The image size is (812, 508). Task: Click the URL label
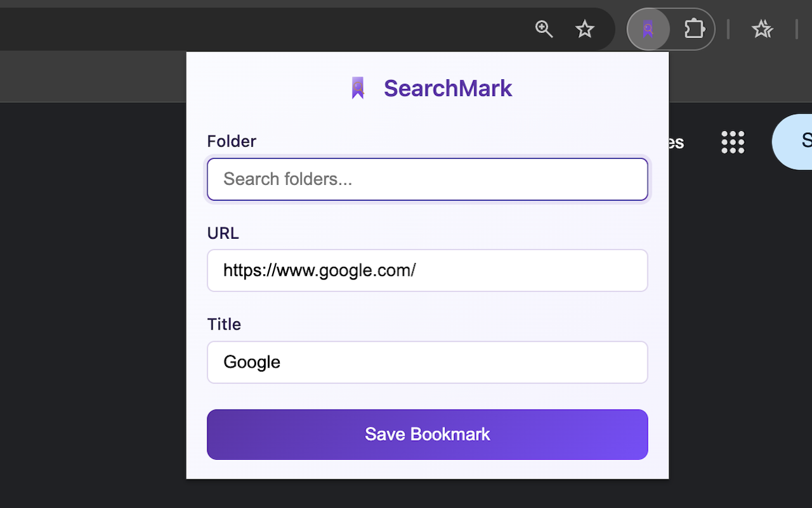tap(223, 233)
